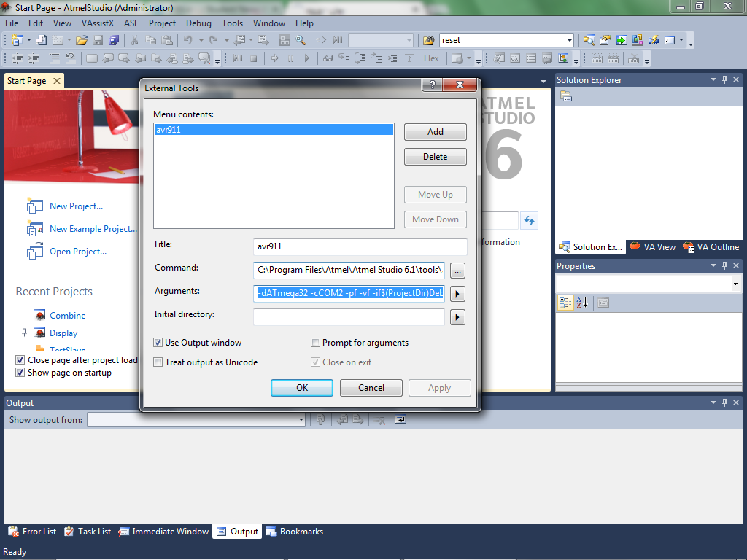Switch to the Error List tab

pyautogui.click(x=32, y=532)
